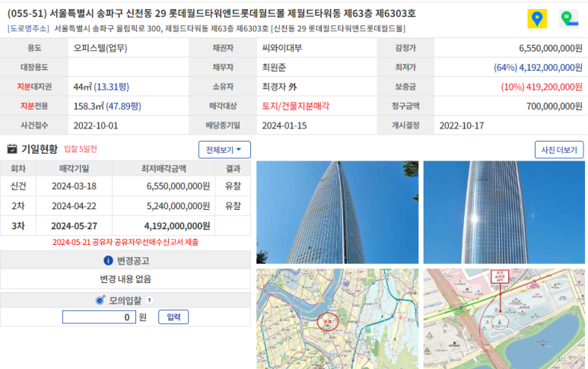Click minimum price (64%) 4,192,000,000원

click(538, 68)
